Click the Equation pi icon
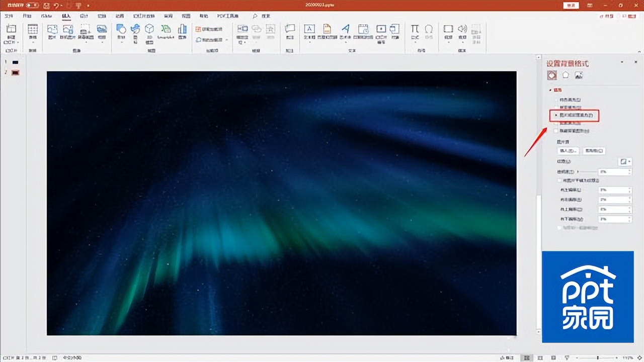Screen dimensions: 644x362 pos(415,29)
